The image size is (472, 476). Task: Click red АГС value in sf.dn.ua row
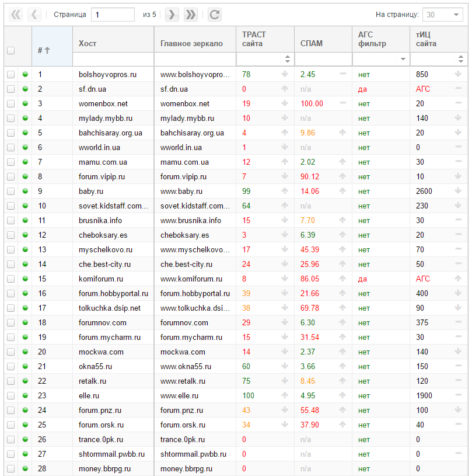tap(422, 89)
